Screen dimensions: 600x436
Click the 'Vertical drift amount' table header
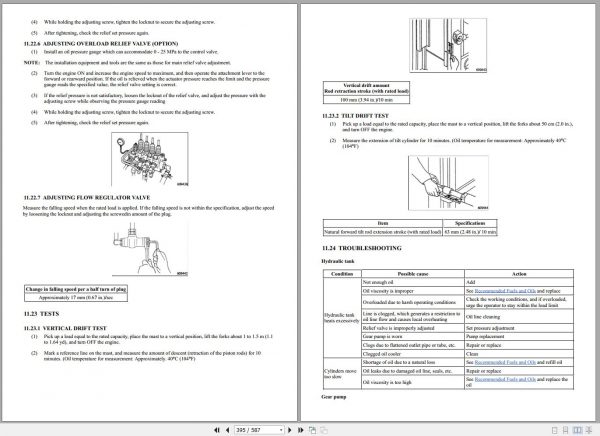(x=366, y=88)
